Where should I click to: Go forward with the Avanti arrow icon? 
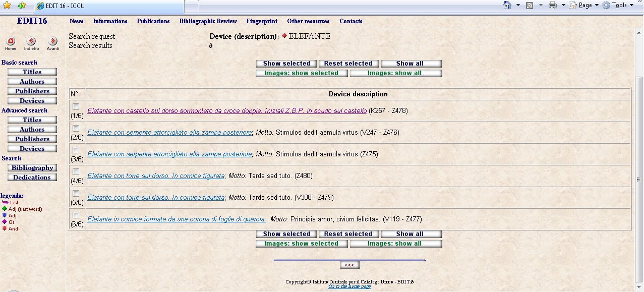52,41
